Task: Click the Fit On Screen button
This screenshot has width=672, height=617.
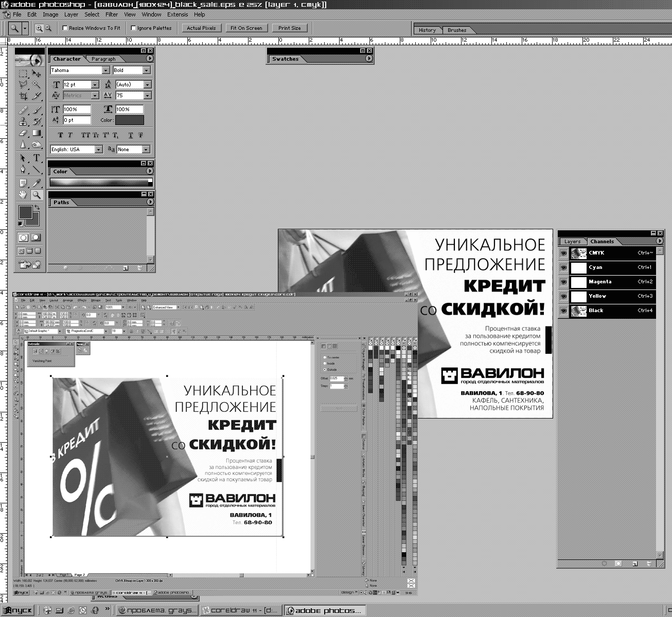Action: [246, 28]
